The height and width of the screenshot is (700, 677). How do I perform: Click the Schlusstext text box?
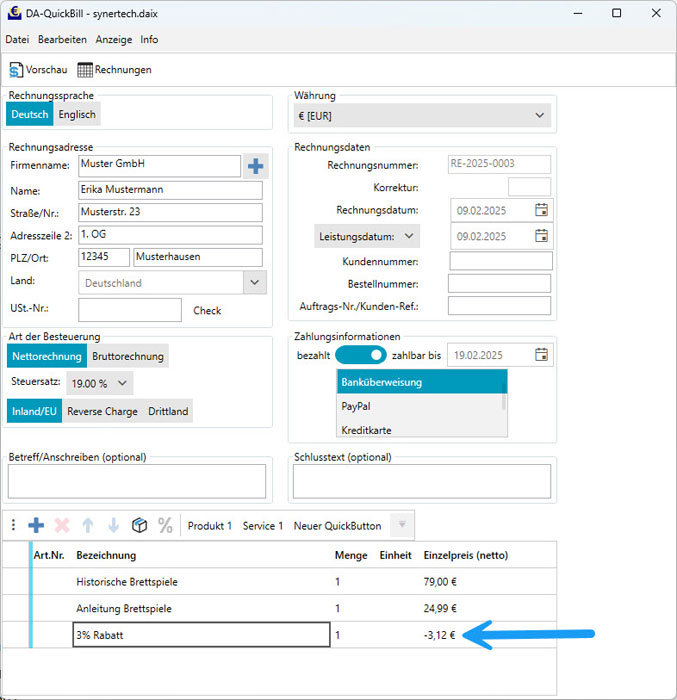pos(422,481)
